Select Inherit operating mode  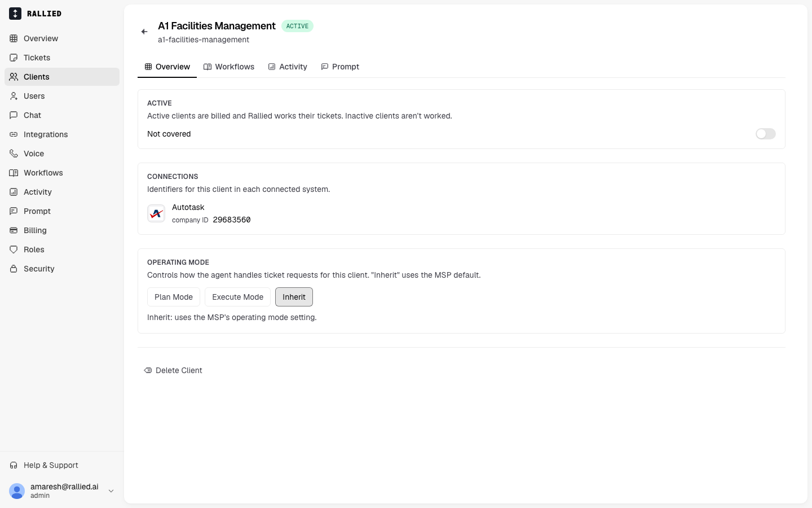click(294, 297)
